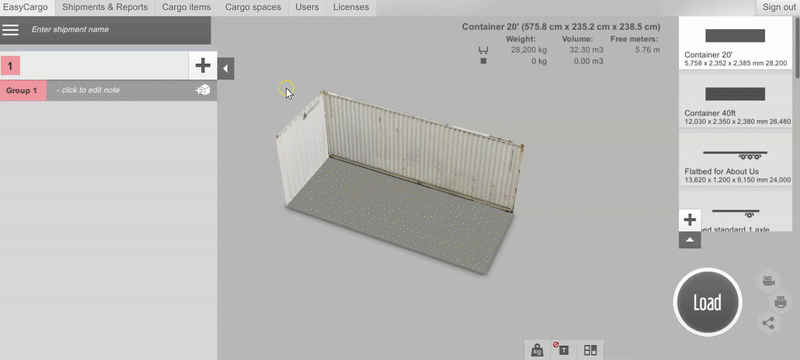The height and width of the screenshot is (360, 800).
Task: Click the add cargo box icon in Group 1
Action: (203, 90)
